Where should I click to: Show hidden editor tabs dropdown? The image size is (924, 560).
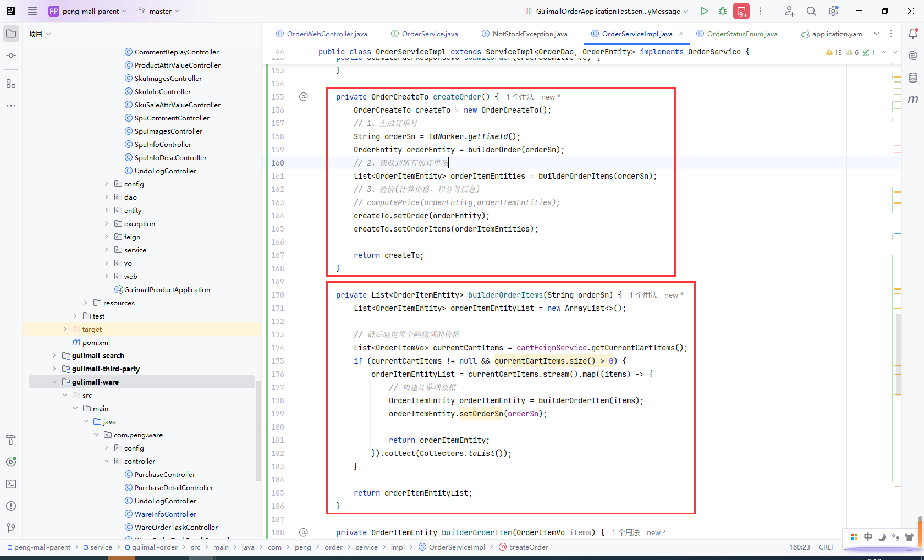pyautogui.click(x=877, y=34)
